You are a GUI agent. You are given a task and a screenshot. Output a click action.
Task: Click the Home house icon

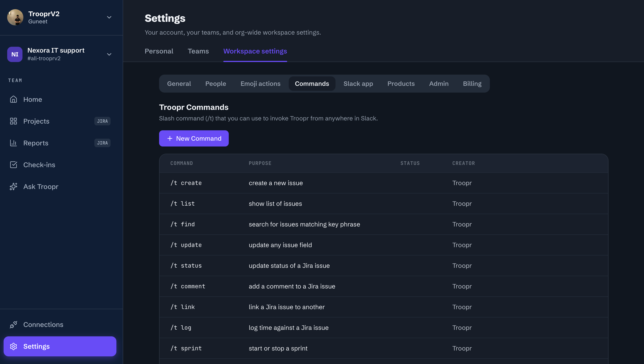[13, 99]
